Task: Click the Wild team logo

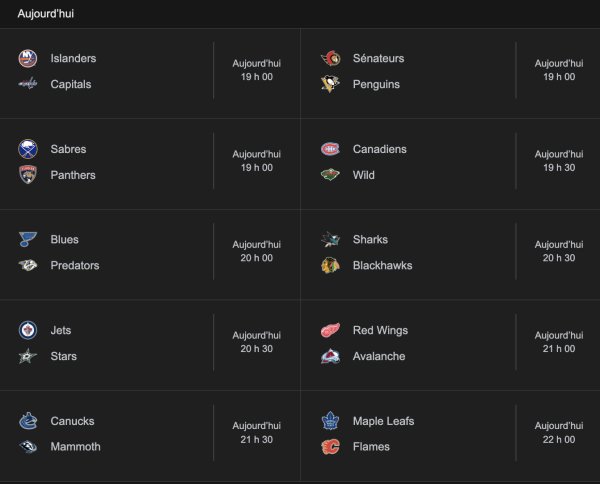Action: coord(330,176)
